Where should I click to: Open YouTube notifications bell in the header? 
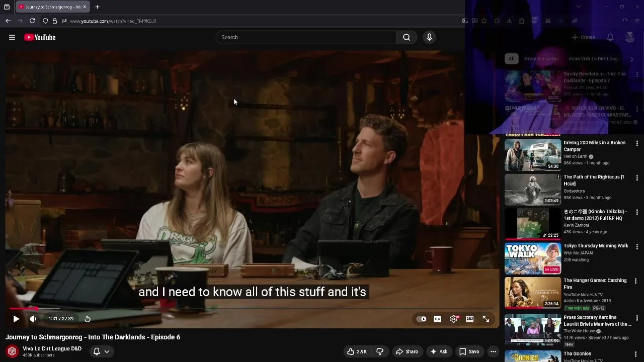(610, 37)
